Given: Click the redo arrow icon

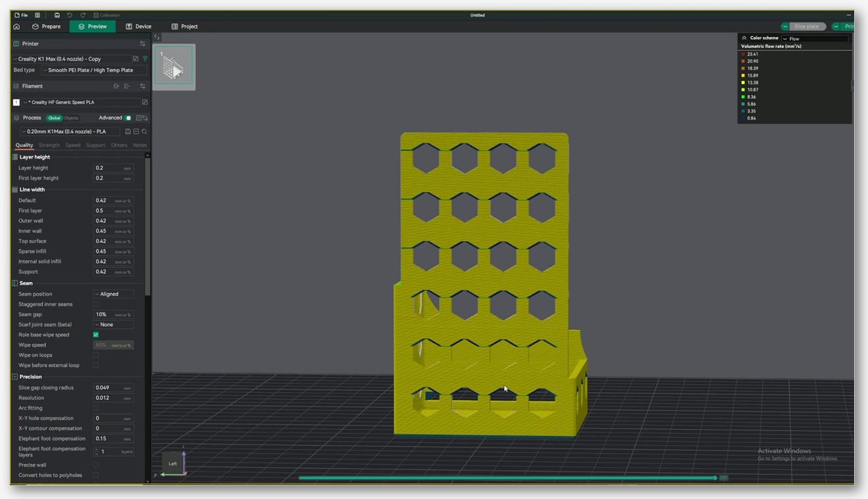Looking at the screenshot, I should 82,15.
